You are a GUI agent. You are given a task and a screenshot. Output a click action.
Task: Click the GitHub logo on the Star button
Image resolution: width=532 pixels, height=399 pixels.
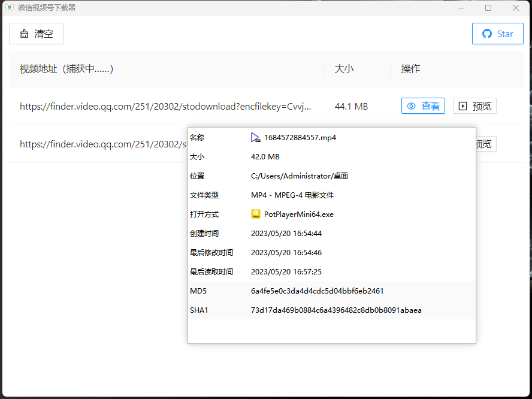click(x=486, y=34)
